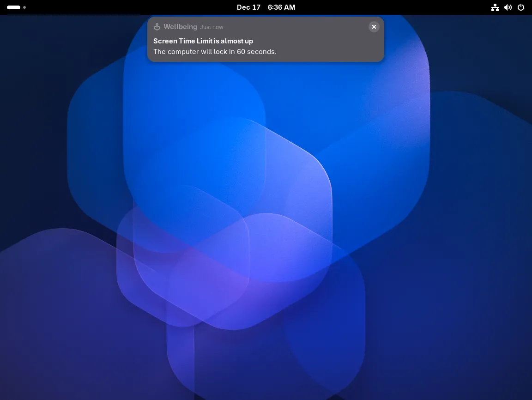Click the number "60" in notification message

241,52
